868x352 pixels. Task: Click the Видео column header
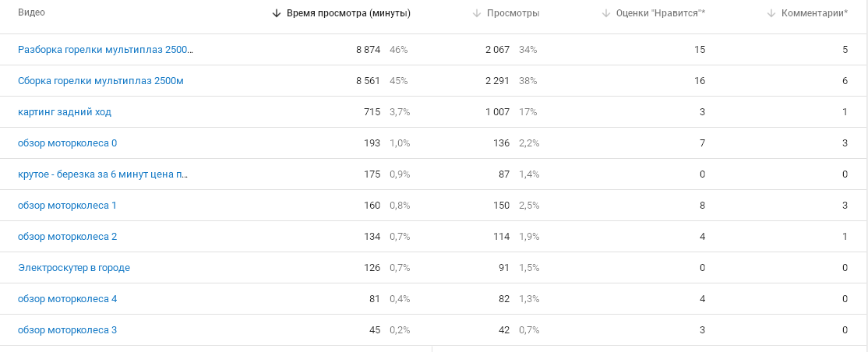(31, 12)
